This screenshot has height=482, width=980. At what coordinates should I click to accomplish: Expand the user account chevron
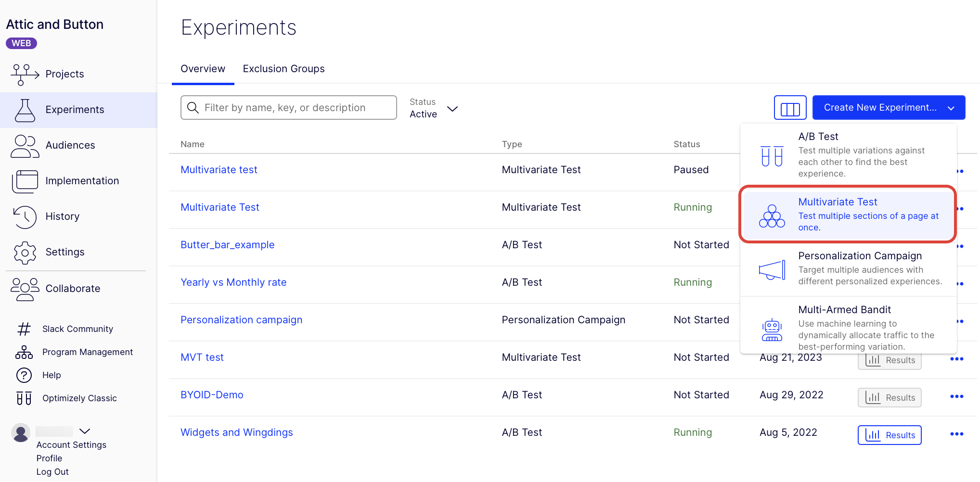click(x=85, y=431)
